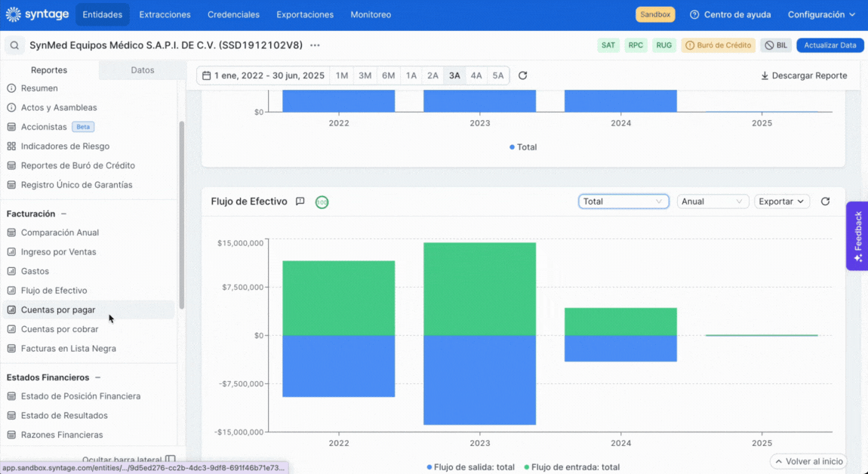Click the 2023 green inflow bar
868x474 pixels.
coord(479,289)
